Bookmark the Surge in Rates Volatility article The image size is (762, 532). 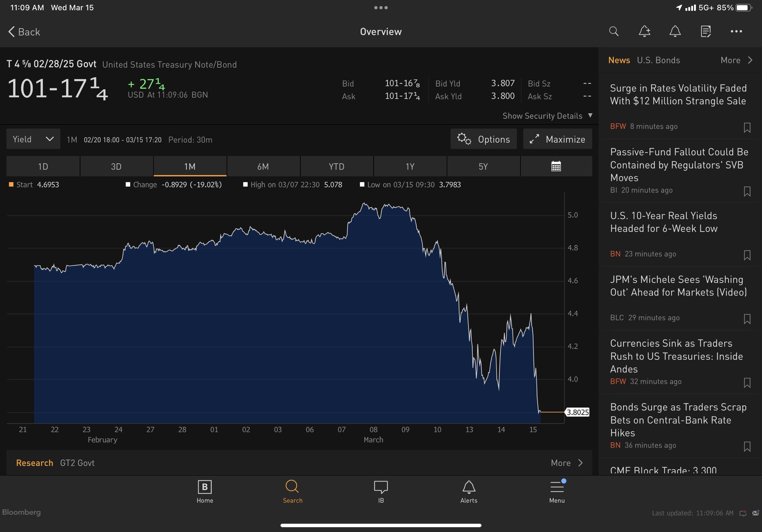pyautogui.click(x=747, y=128)
